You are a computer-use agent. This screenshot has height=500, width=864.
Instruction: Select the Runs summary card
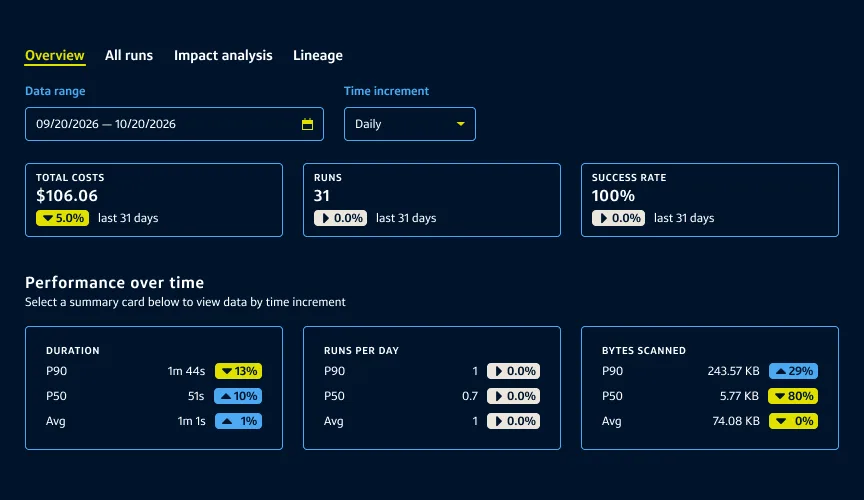(x=432, y=200)
